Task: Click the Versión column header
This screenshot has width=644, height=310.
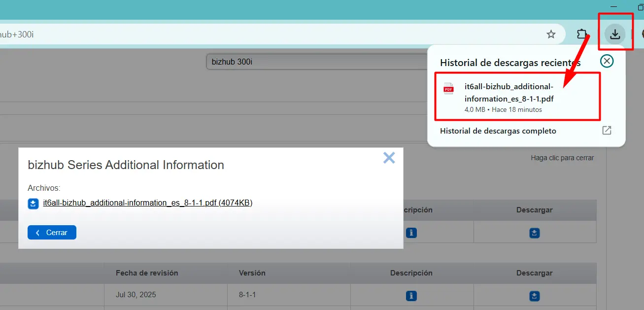Action: point(252,273)
